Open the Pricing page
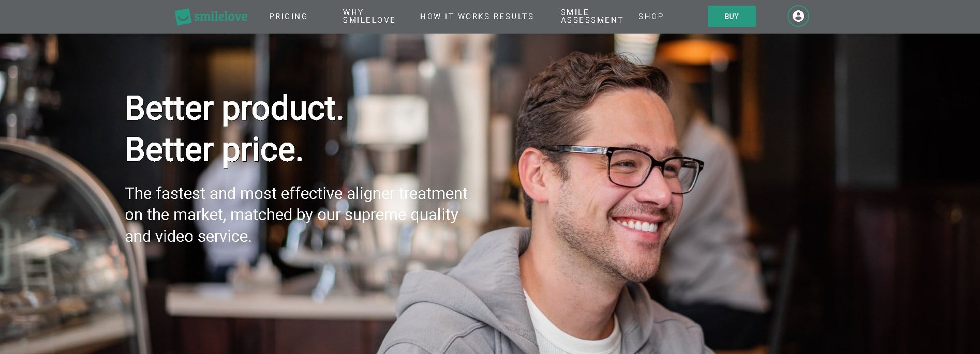980x354 pixels. coord(288,17)
